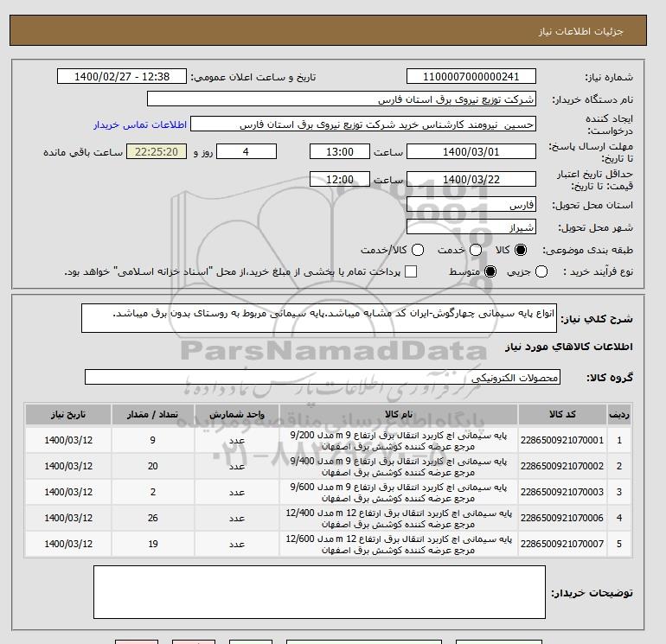
Task: Click the empty buyer notes text area
Action: click(x=319, y=592)
